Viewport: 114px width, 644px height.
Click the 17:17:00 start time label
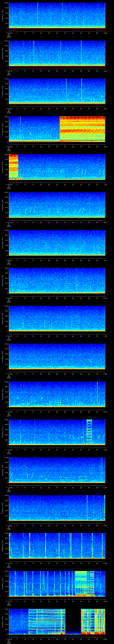click(9, 601)
